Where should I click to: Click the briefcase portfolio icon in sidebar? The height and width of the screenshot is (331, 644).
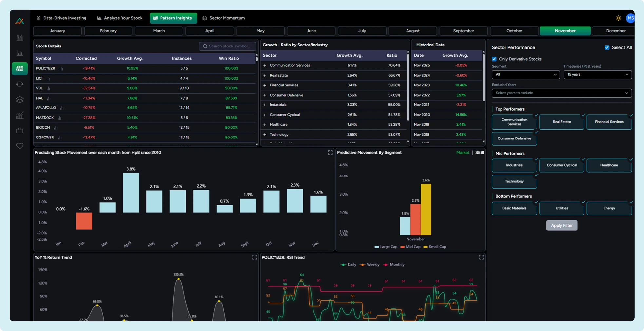[19, 130]
